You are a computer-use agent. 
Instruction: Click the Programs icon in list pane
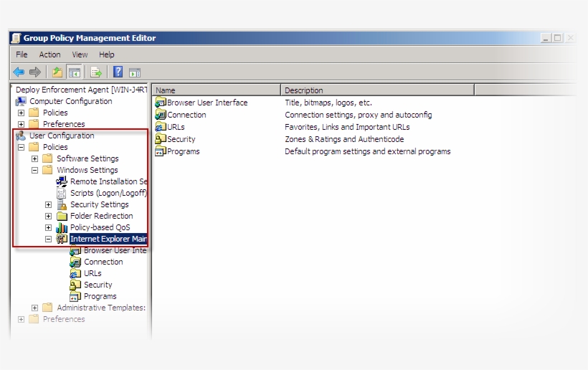tap(161, 151)
